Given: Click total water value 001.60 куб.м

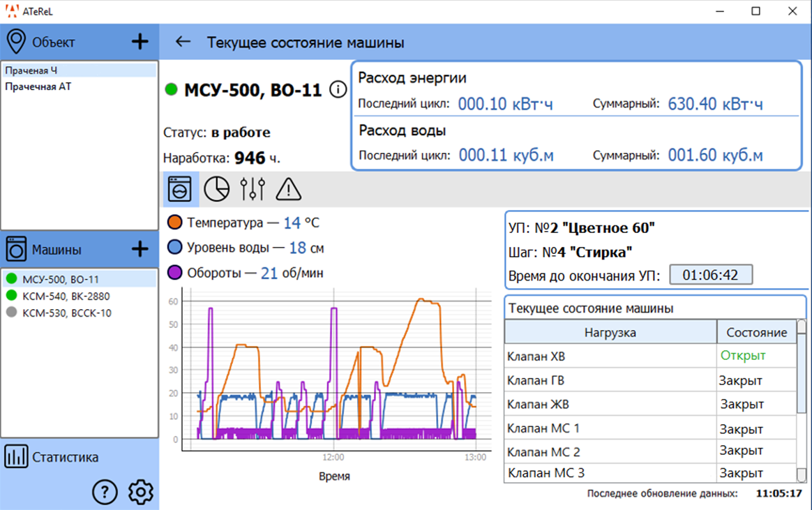Looking at the screenshot, I should (x=715, y=155).
